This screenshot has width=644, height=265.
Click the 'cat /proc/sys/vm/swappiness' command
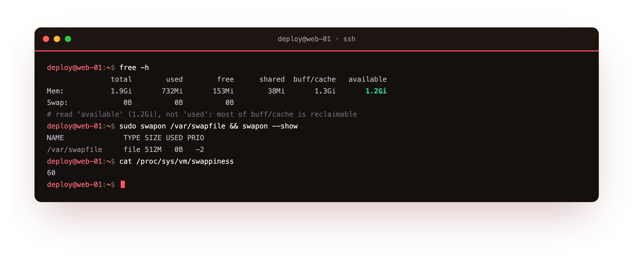[176, 161]
